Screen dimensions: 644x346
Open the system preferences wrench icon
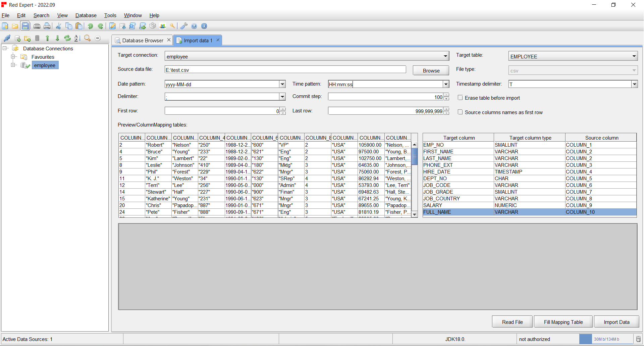184,26
